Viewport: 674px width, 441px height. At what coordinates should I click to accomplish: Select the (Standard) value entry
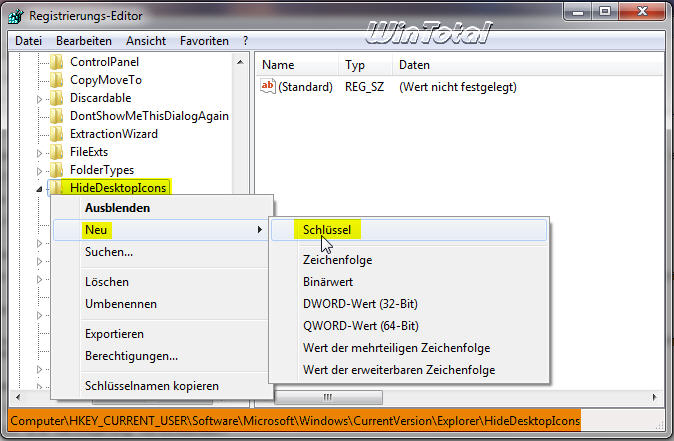click(305, 87)
